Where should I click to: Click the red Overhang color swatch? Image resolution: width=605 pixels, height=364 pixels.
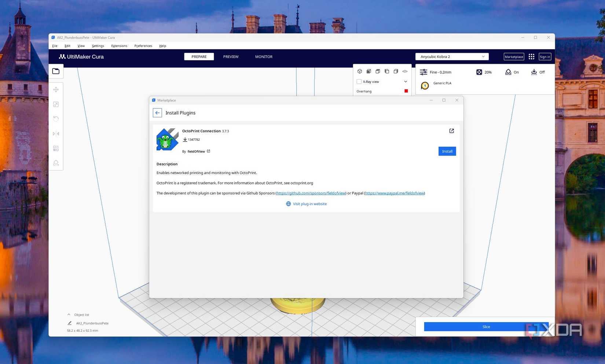coord(406,91)
